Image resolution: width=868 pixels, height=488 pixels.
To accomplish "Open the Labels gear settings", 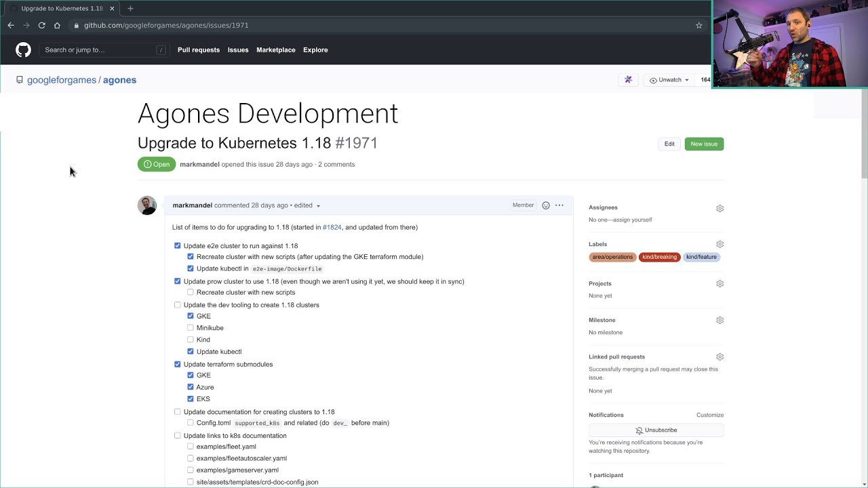I will [719, 244].
